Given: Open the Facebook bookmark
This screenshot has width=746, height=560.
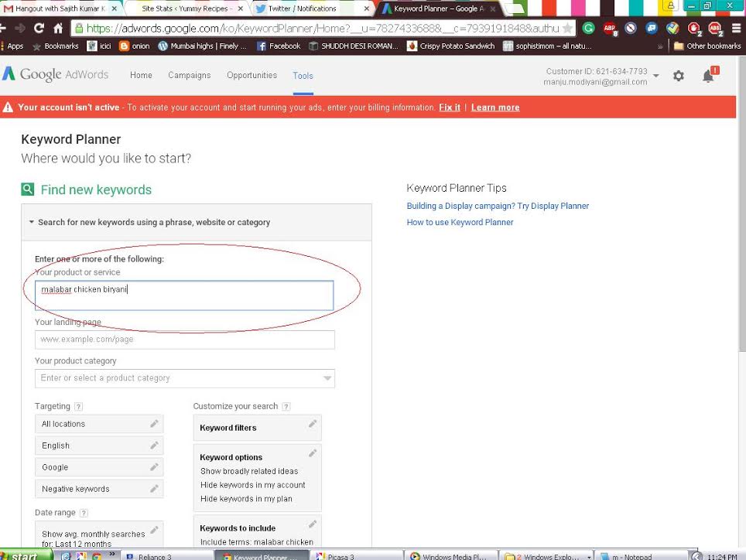Looking at the screenshot, I should point(279,46).
